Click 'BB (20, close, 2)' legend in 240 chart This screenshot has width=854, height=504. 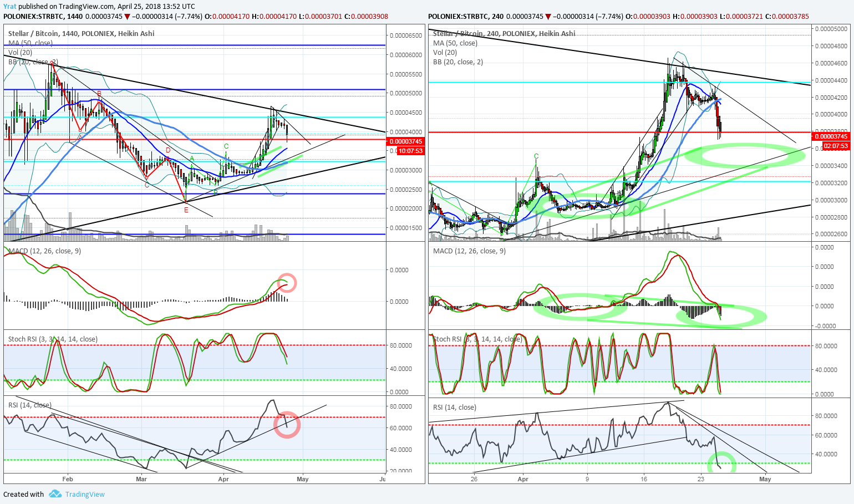(458, 62)
